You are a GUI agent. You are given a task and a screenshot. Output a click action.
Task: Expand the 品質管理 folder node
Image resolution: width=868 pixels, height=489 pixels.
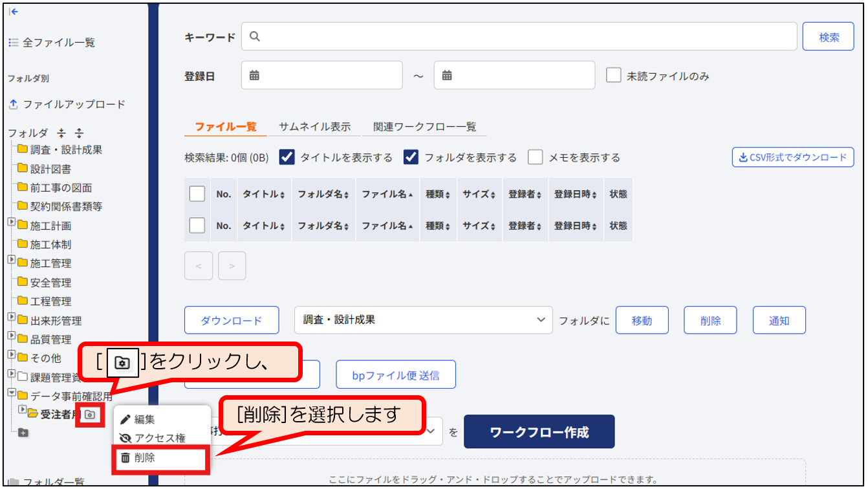pyautogui.click(x=12, y=336)
